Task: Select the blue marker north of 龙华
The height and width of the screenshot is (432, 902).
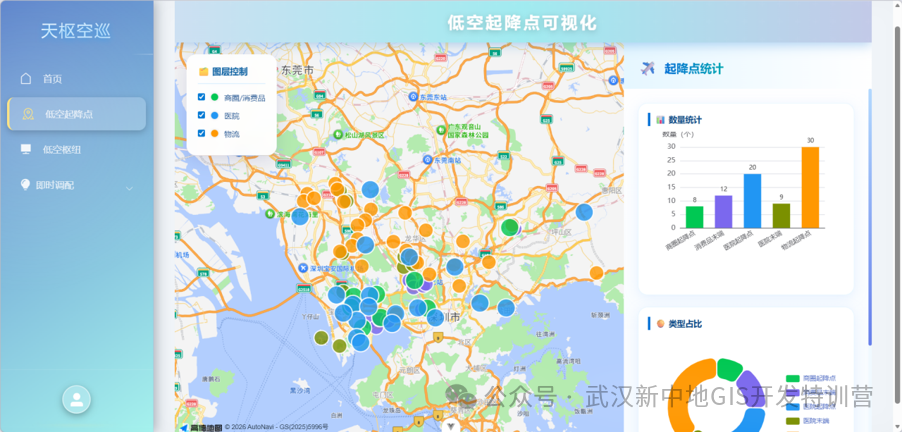Action: [x=370, y=189]
